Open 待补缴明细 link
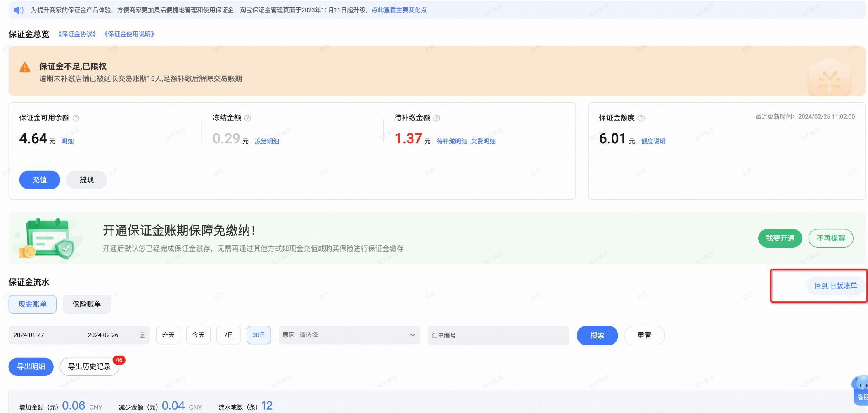This screenshot has height=413, width=868. click(452, 141)
